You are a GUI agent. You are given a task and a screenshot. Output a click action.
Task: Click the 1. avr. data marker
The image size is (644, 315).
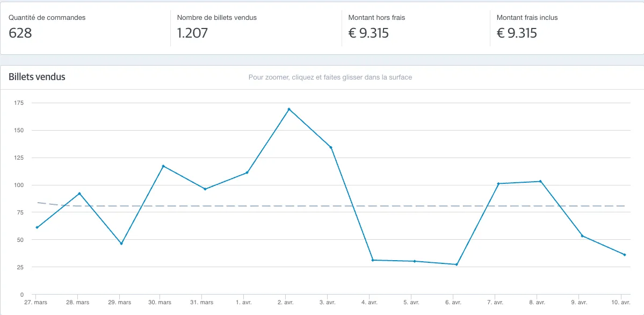[247, 173]
